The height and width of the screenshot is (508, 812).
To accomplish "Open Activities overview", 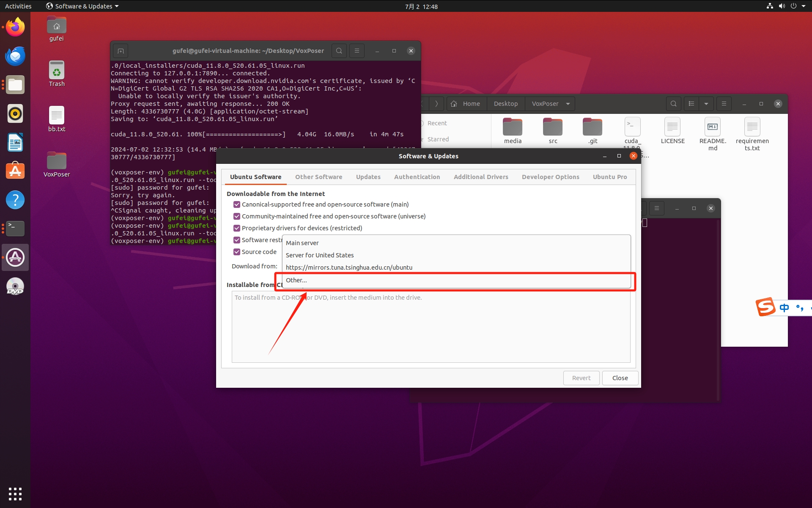I will point(18,6).
